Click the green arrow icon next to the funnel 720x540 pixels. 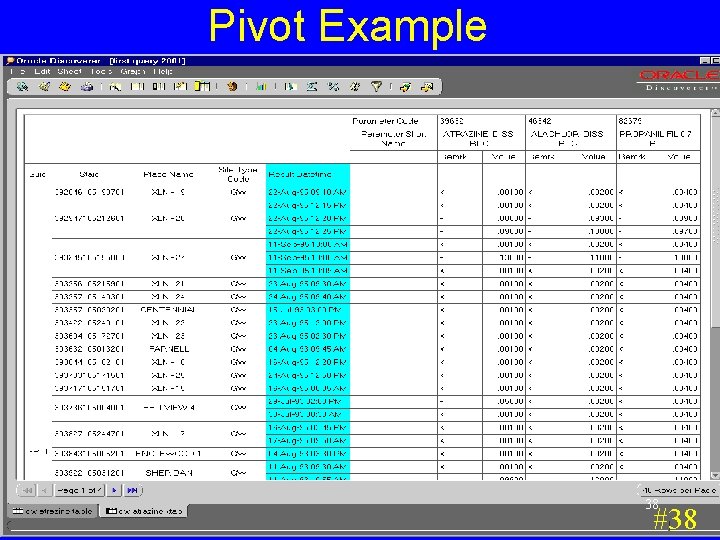405,86
